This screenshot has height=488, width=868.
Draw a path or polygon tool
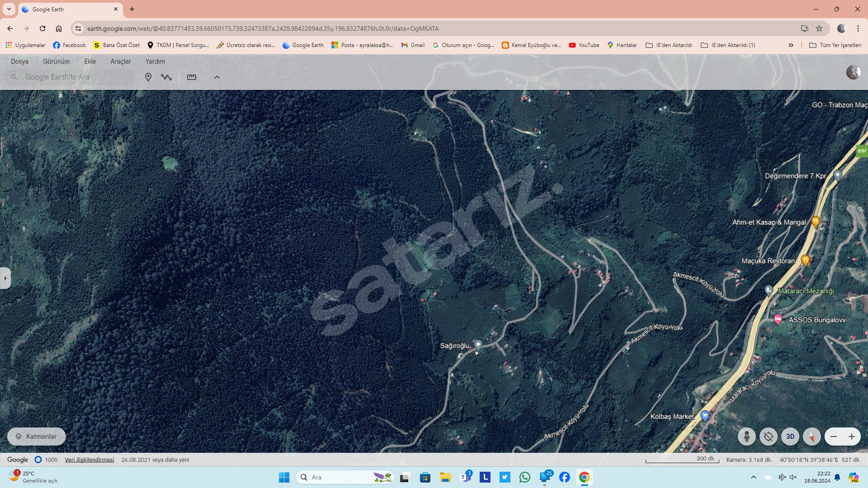coord(166,77)
